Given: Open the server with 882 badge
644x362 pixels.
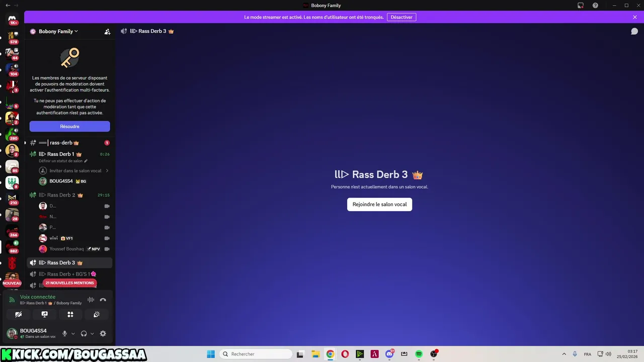Looking at the screenshot, I should click(12, 247).
